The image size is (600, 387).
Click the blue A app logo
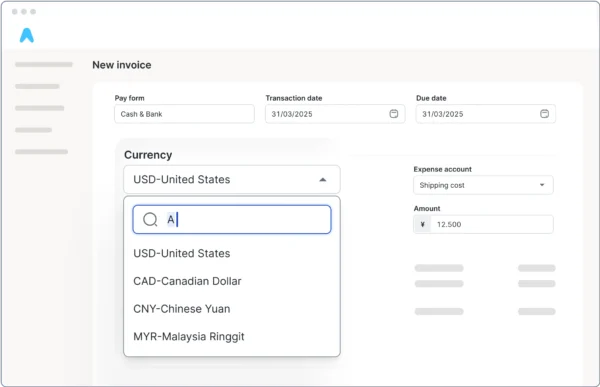(x=27, y=35)
